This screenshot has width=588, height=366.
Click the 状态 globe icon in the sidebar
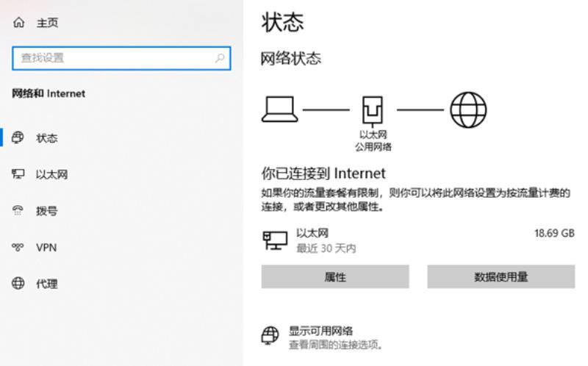click(x=18, y=137)
